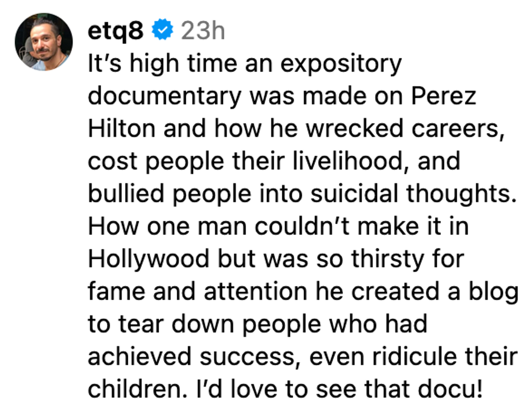Click the blue verified badge icon
This screenshot has width=531, height=420.
coord(161,31)
